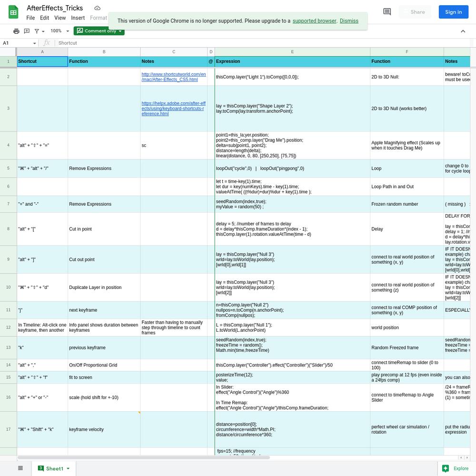Open the all sheets list icon
The height and width of the screenshot is (476, 476).
point(20,468)
